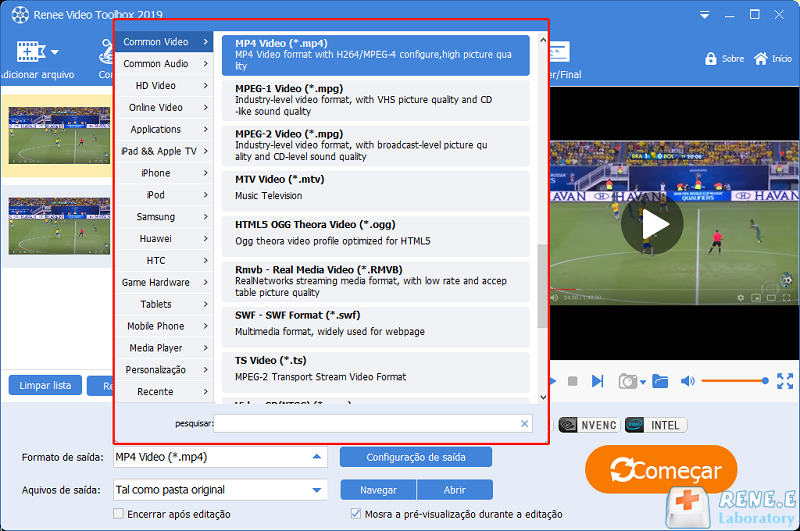The image size is (800, 531).
Task: Click the Navegar button
Action: 379,490
